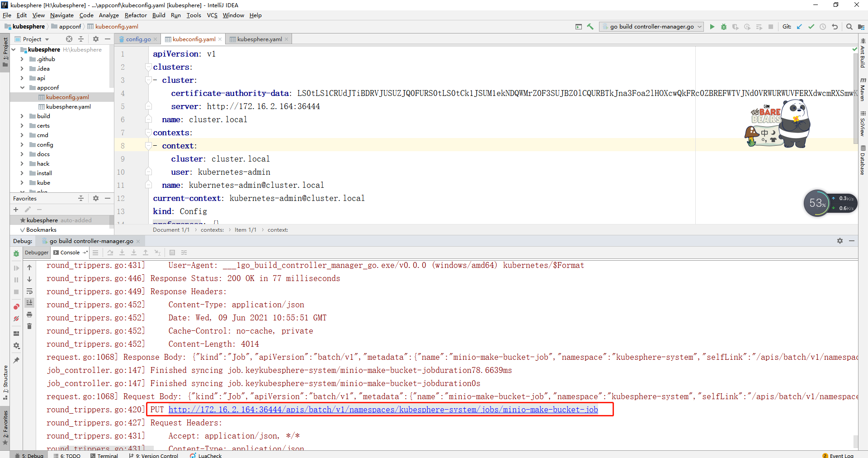Start debugging with the green bug icon
868x458 pixels.
coord(724,27)
